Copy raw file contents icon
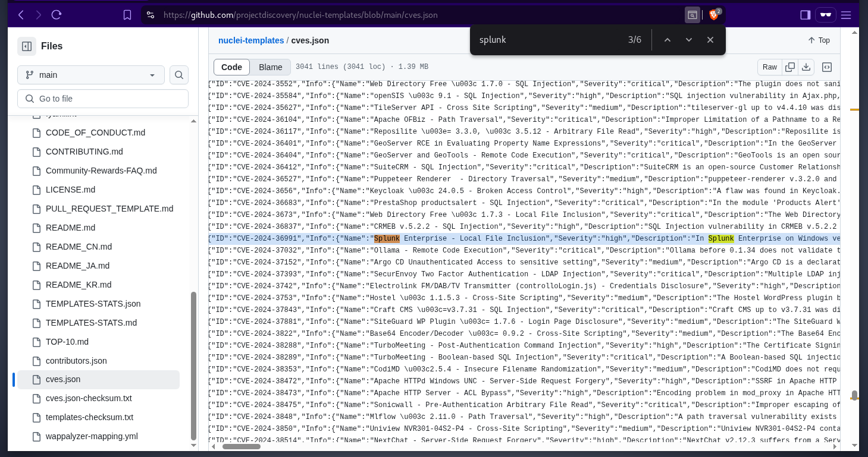The image size is (868, 457). tap(790, 67)
